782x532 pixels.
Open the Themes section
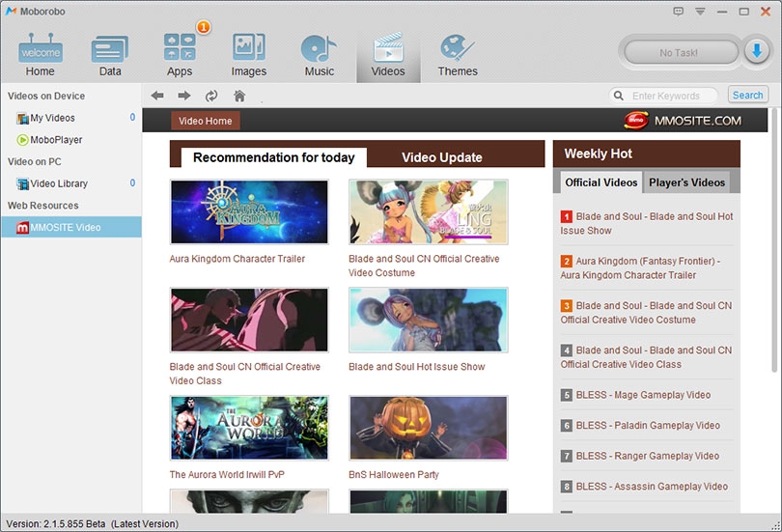point(458,55)
